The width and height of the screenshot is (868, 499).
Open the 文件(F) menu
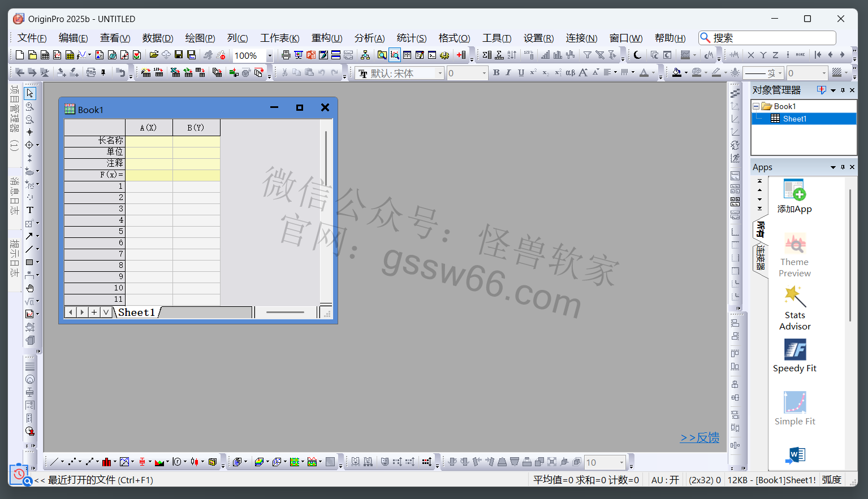pyautogui.click(x=32, y=38)
